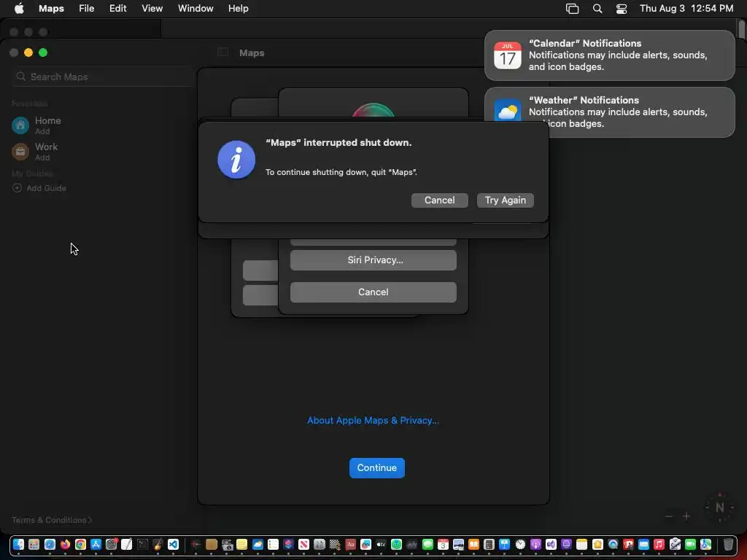Image resolution: width=747 pixels, height=560 pixels.
Task: Open Chess from the Dock
Action: pos(335,544)
